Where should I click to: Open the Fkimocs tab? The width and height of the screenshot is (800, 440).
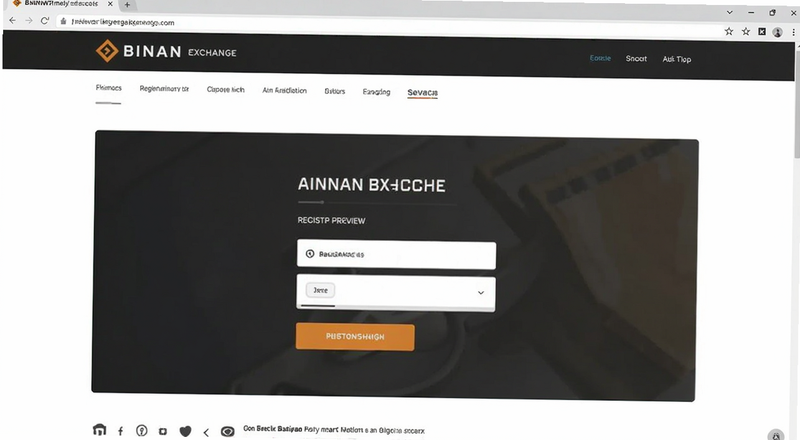coord(109,88)
